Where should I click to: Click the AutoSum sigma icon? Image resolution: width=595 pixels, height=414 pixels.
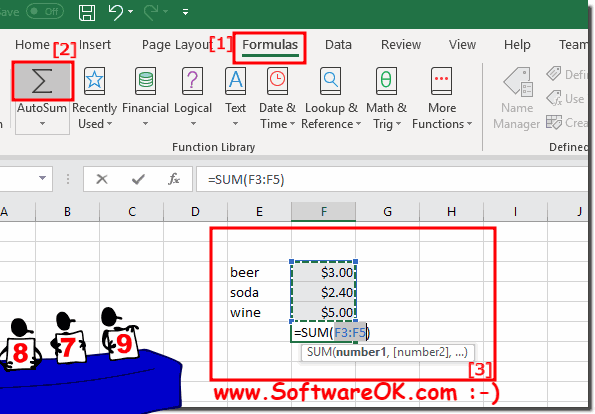click(x=42, y=81)
